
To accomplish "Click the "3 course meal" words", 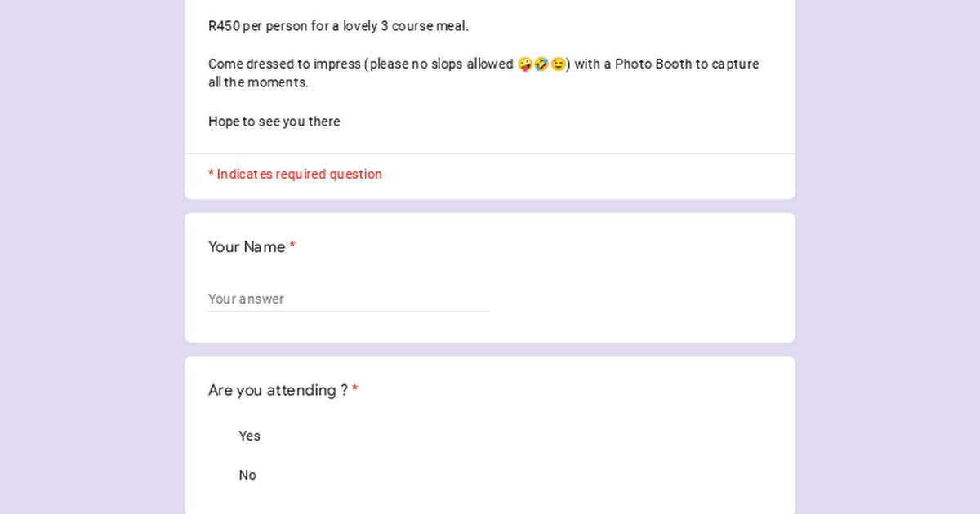I will click(x=423, y=26).
